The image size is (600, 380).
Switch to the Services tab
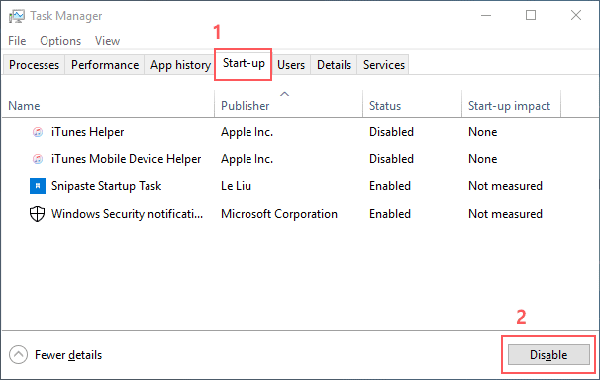(384, 65)
